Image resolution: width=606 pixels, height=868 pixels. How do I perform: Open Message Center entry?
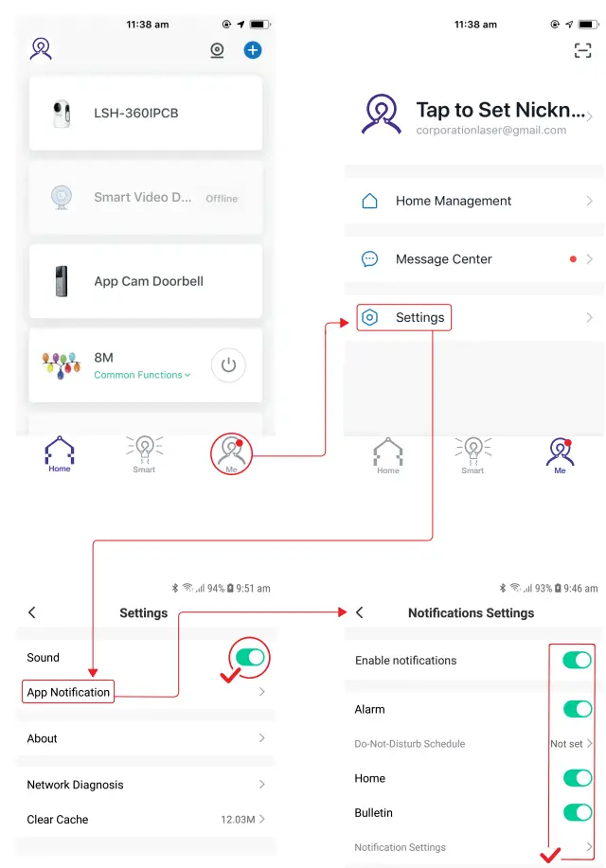(x=474, y=259)
